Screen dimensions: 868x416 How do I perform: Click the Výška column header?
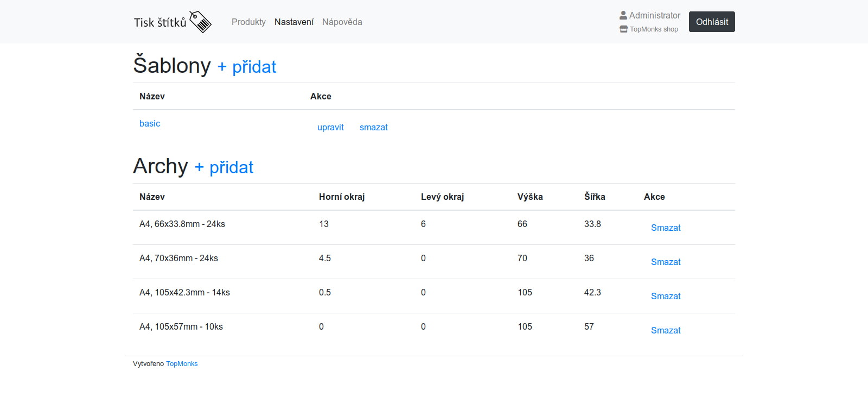530,197
